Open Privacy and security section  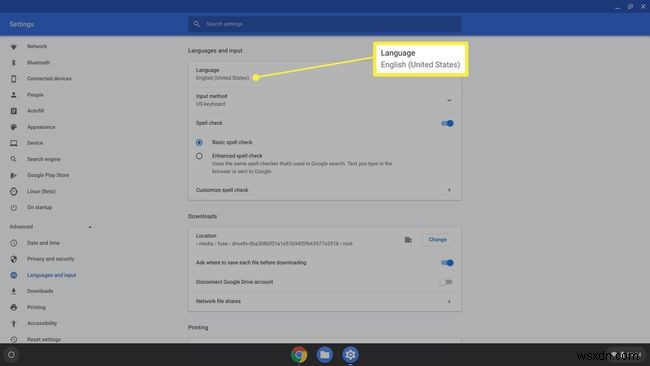tap(51, 259)
